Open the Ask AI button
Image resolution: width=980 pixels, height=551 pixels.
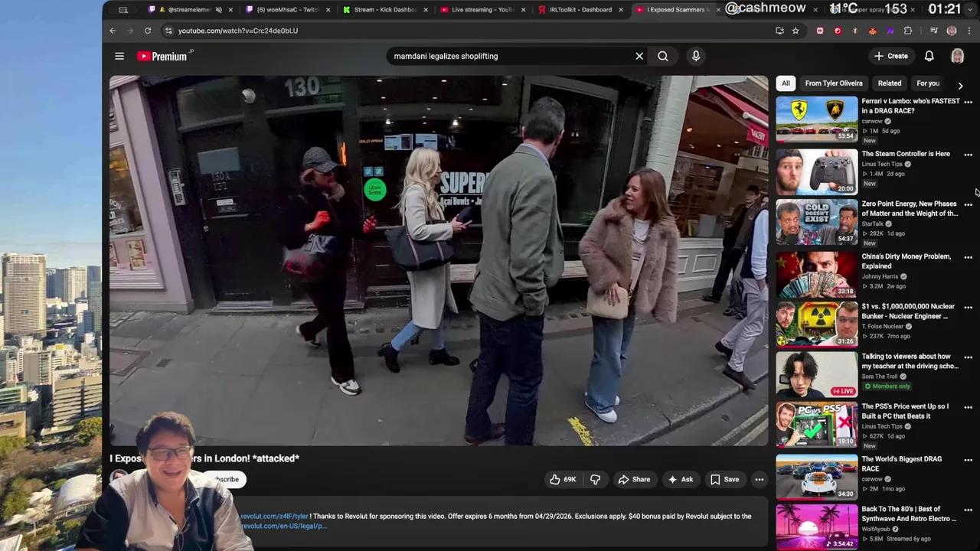coord(681,480)
